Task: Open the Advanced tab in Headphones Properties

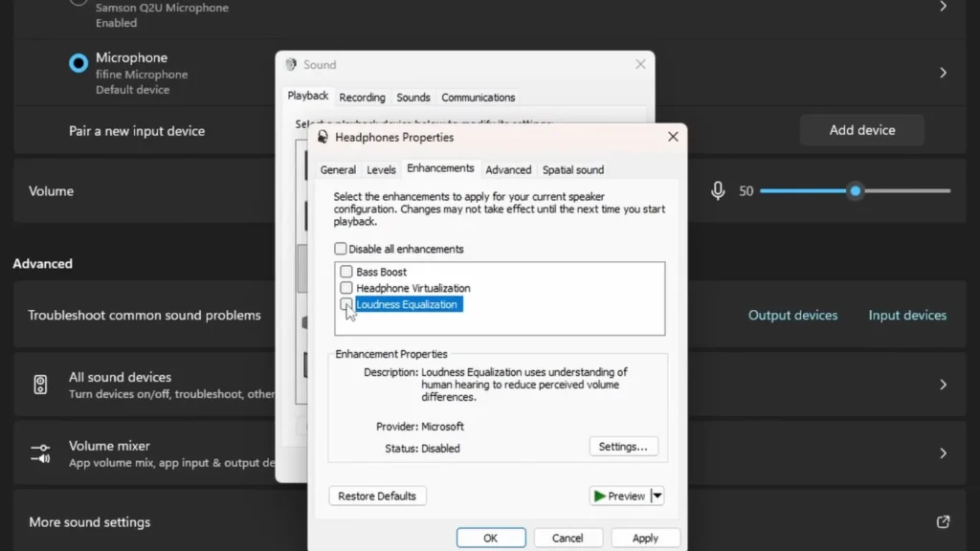Action: coord(508,170)
